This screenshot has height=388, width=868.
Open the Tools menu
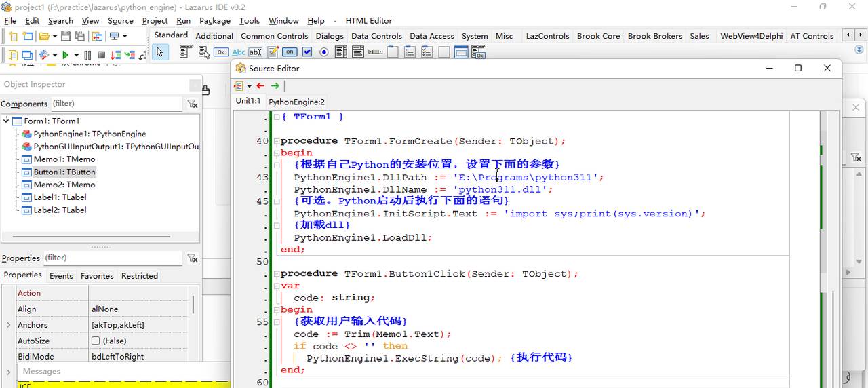point(250,20)
